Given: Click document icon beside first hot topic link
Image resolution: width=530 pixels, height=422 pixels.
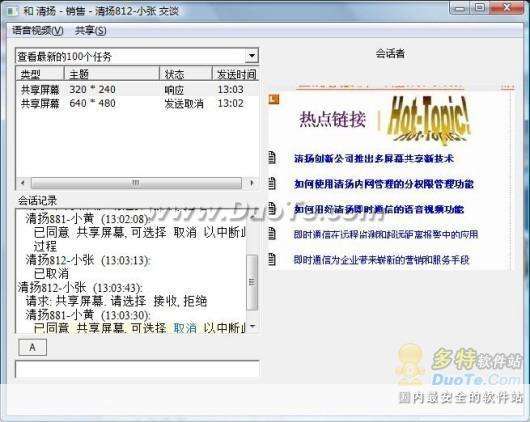Looking at the screenshot, I should pos(272,158).
